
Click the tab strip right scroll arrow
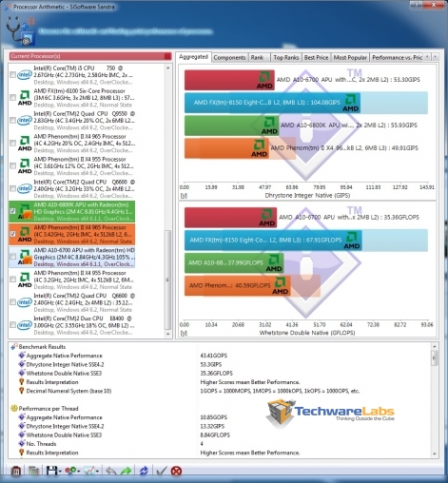pyautogui.click(x=436, y=57)
